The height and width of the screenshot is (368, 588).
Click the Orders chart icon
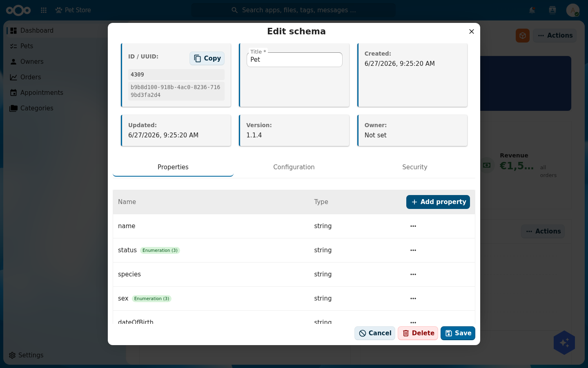tap(13, 77)
